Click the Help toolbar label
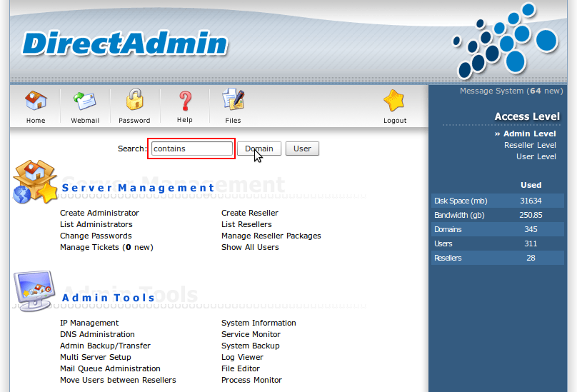The image size is (577, 392). coord(185,120)
